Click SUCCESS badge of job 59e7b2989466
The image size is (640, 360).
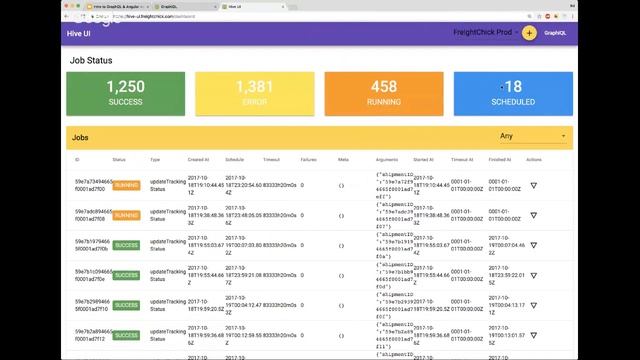[126, 305]
